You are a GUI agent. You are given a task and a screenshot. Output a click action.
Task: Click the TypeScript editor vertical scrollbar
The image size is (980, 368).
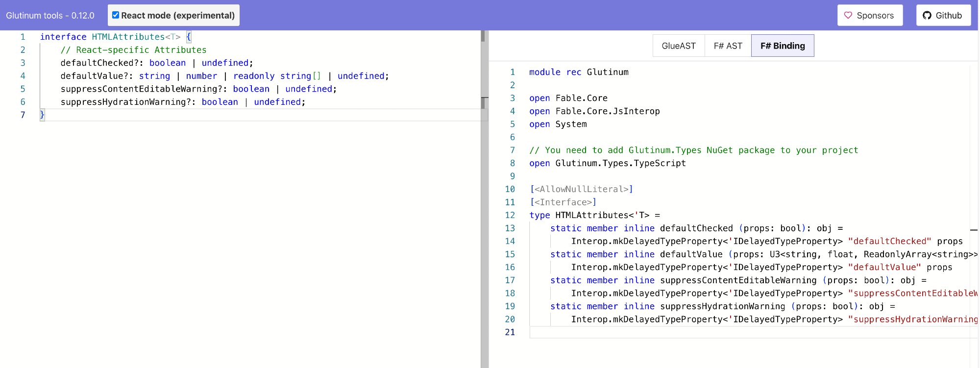pyautogui.click(x=484, y=196)
